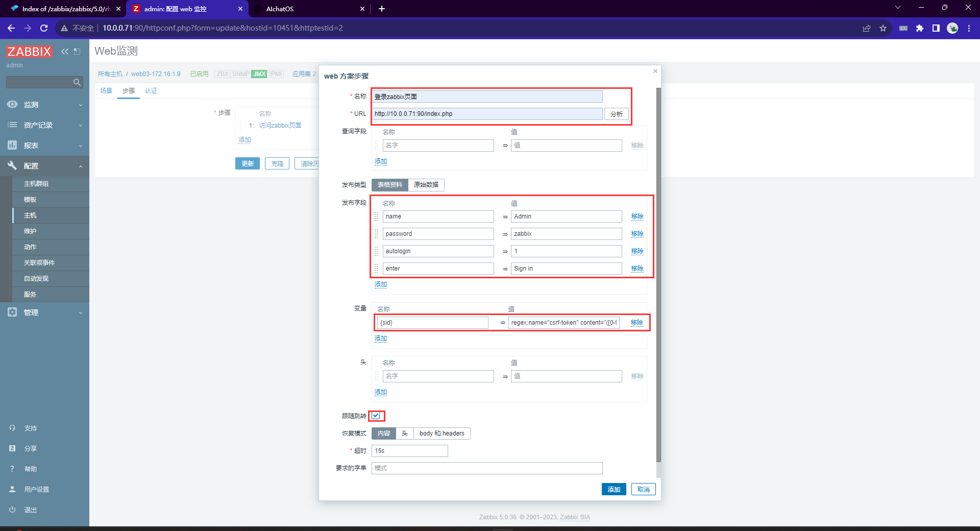Click the dialog vertical scrollbar
The height and width of the screenshot is (531, 980).
coord(658,276)
